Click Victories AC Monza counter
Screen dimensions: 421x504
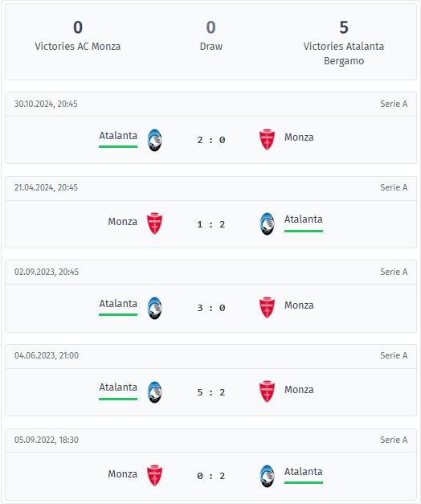78,35
